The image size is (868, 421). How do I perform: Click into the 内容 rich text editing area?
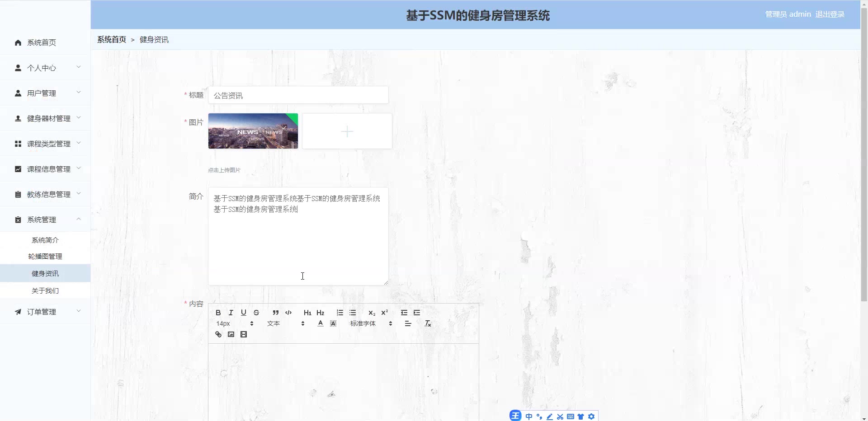pyautogui.click(x=344, y=382)
